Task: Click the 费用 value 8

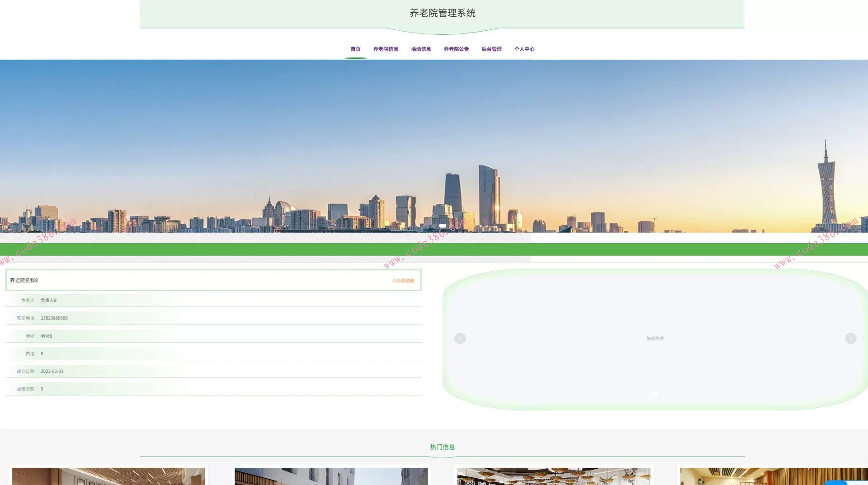Action: pos(42,353)
